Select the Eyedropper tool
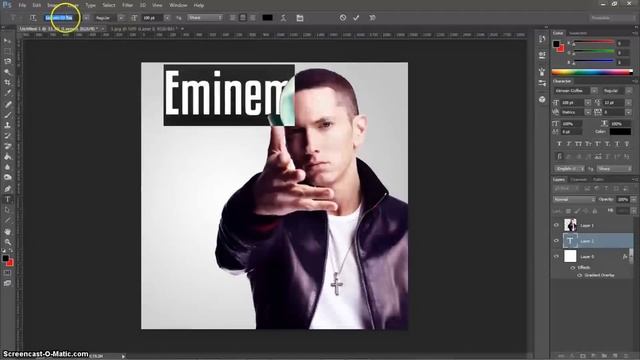Image resolution: width=640 pixels, height=360 pixels. [x=7, y=93]
